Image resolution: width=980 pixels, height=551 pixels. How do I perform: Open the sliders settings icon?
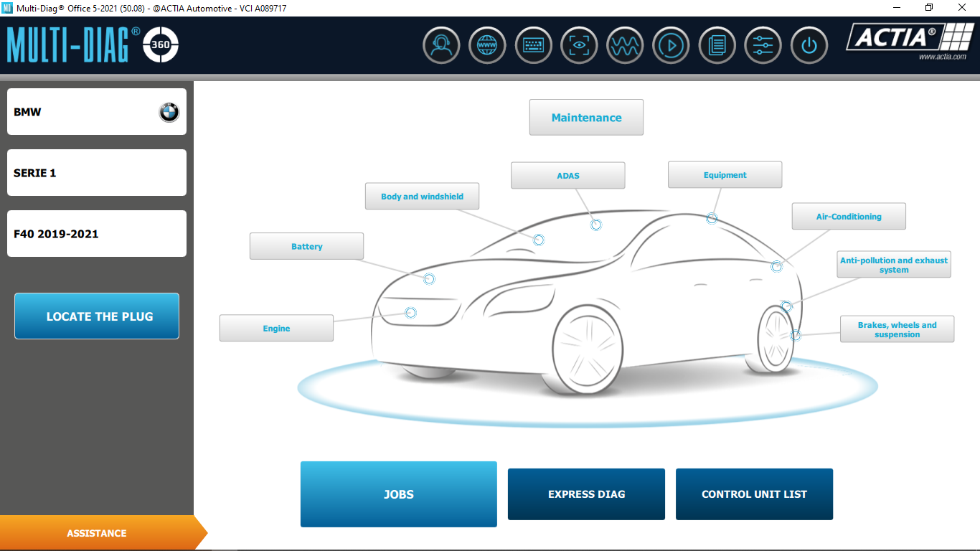[763, 45]
